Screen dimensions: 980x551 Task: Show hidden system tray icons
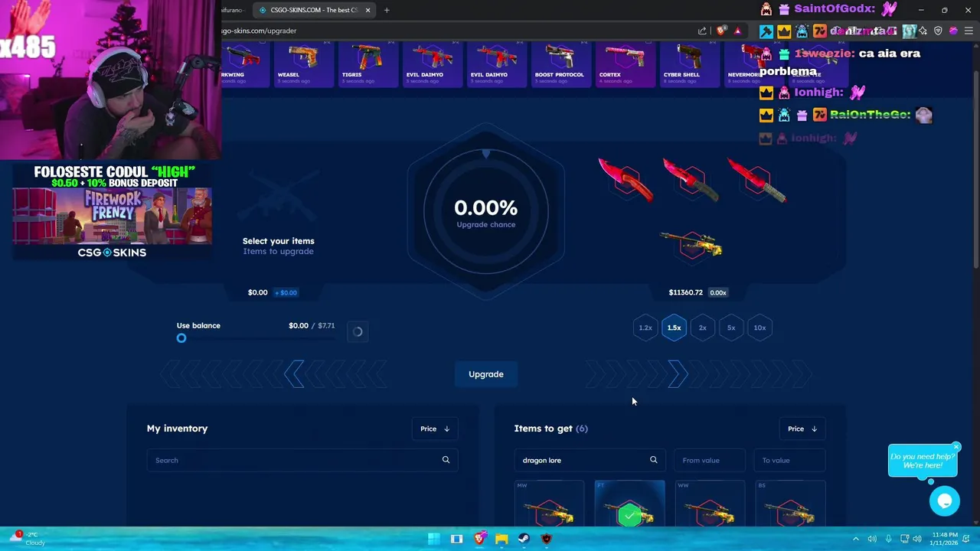856,539
